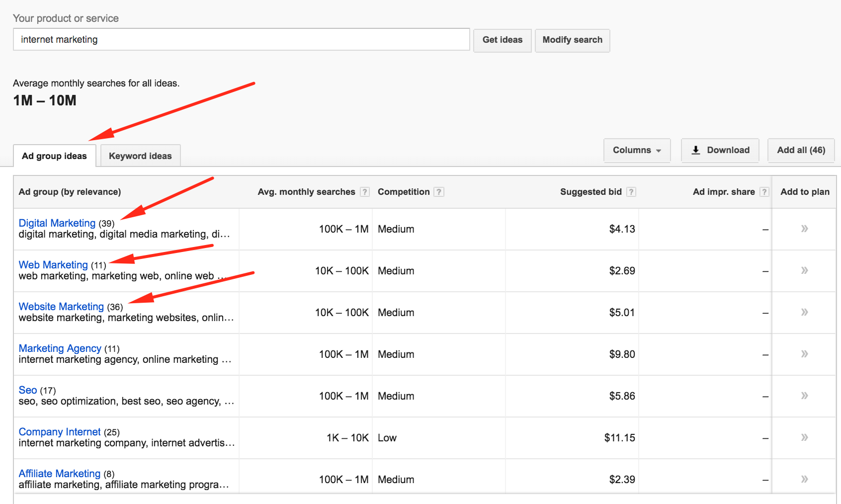Select the $5.86 suggested bid cell
Viewport: 841px width, 504px height.
(x=572, y=396)
